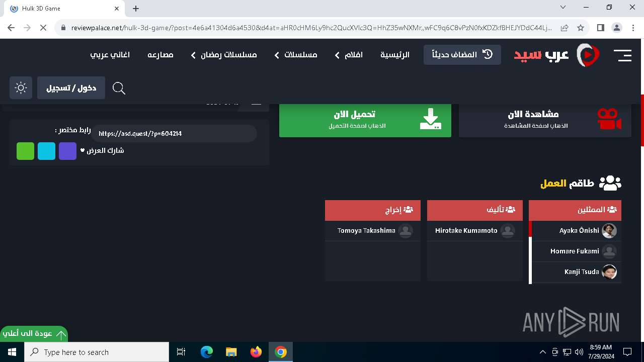This screenshot has height=362, width=644.
Task: Select the Hulk 3D Game tab
Action: pyautogui.click(x=64, y=9)
